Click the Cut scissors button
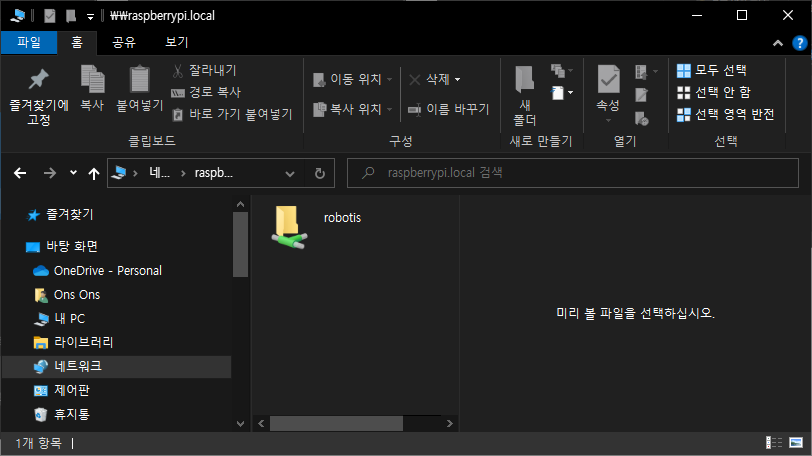This screenshot has height=456, width=812. [x=204, y=71]
